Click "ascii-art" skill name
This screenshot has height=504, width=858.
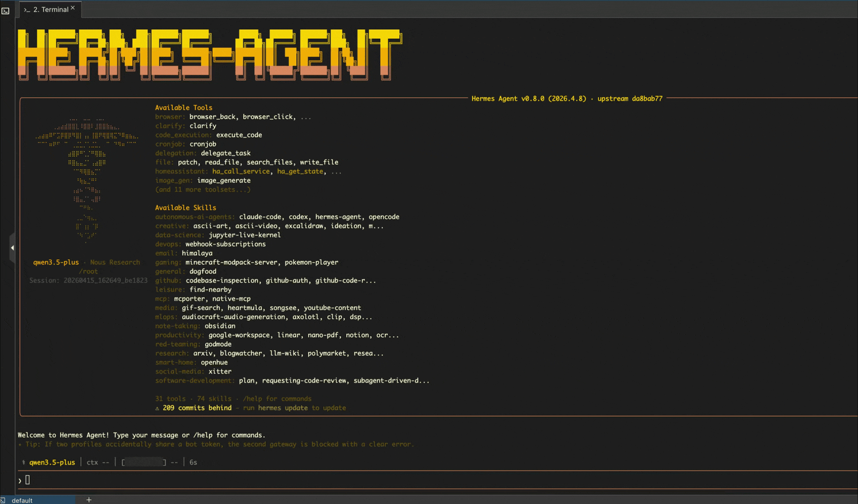pyautogui.click(x=210, y=226)
